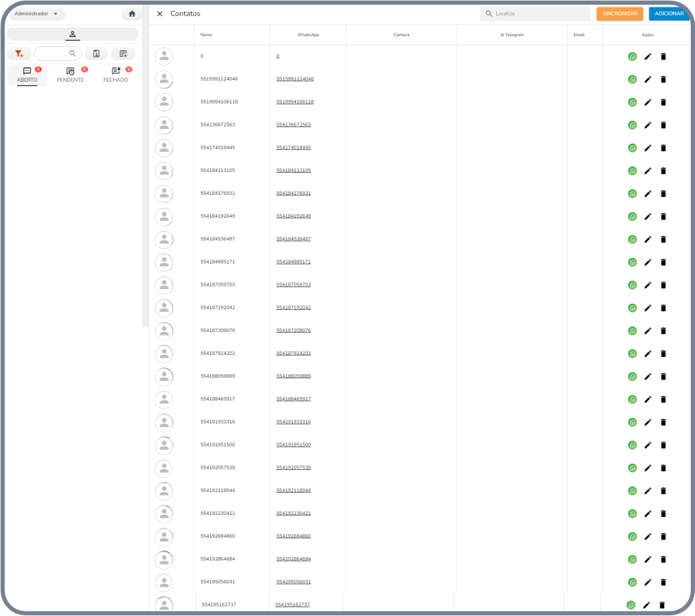Open the contacts book icon in sidebar
The image size is (695, 616).
[96, 54]
